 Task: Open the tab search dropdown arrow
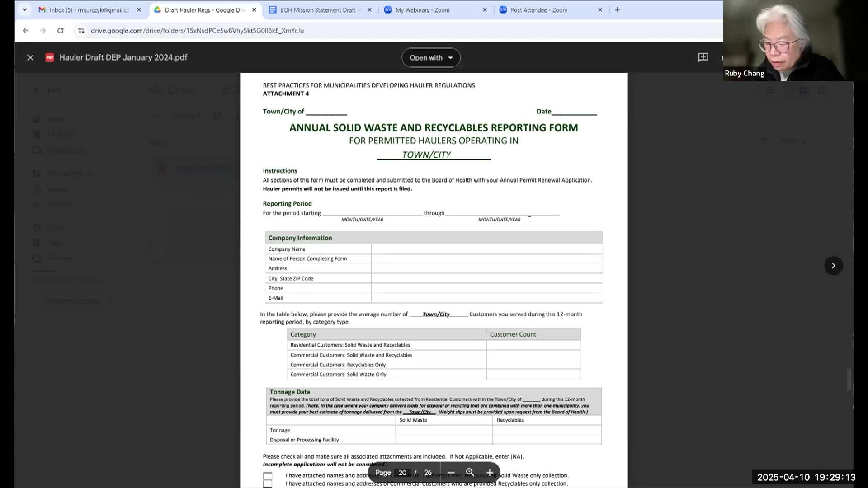click(x=24, y=9)
